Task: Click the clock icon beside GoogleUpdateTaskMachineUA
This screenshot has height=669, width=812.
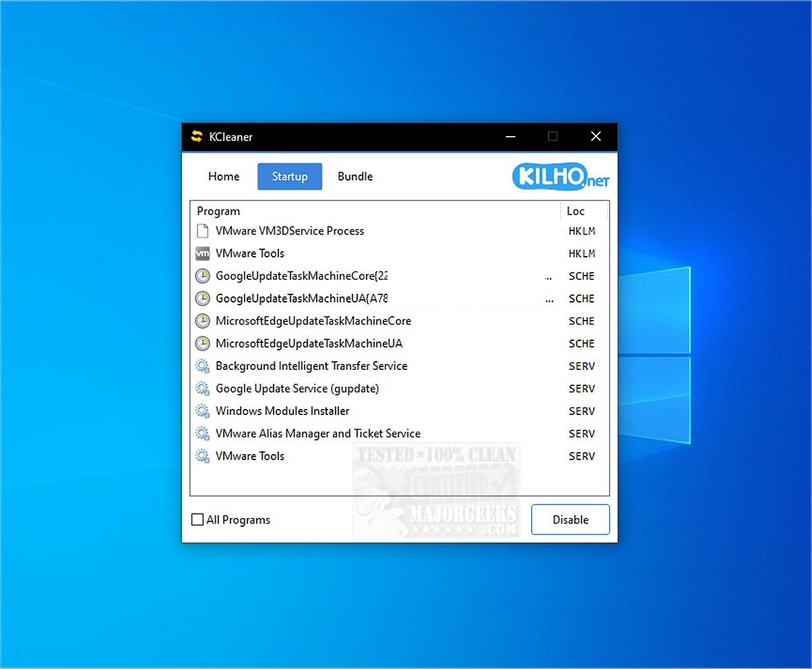Action: click(x=202, y=298)
